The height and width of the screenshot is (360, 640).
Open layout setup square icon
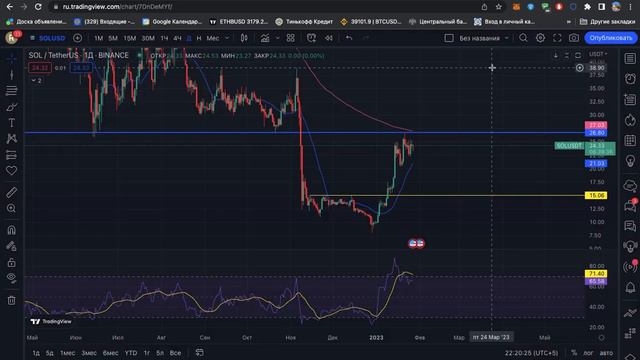pyautogui.click(x=449, y=38)
